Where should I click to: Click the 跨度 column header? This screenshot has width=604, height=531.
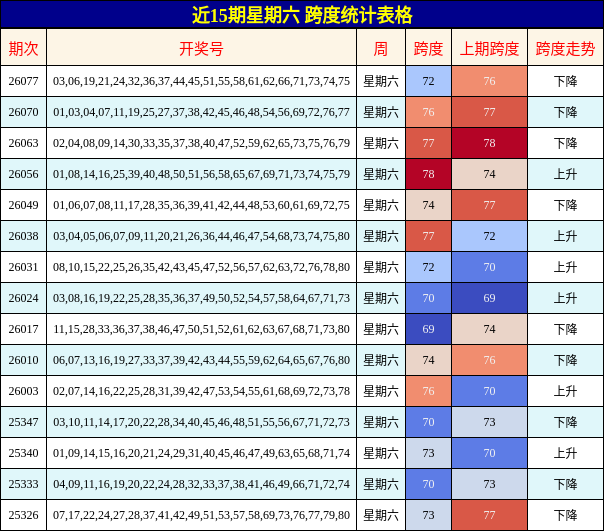428,49
